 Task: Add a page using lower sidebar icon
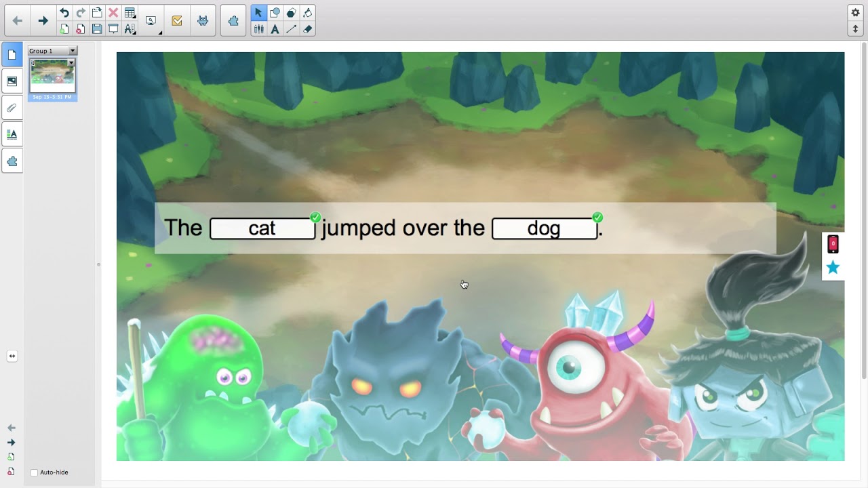tap(12, 457)
